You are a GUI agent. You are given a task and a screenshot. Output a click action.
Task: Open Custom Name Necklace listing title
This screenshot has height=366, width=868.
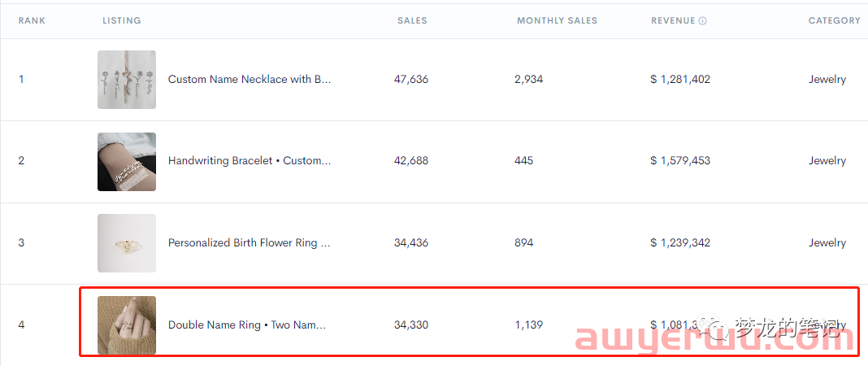click(250, 79)
